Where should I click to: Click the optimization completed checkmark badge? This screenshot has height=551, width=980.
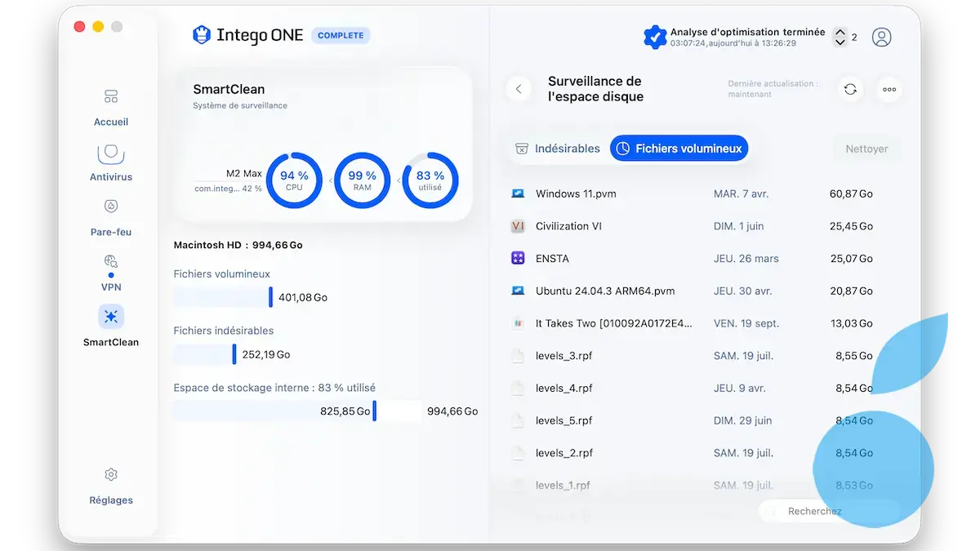point(655,38)
